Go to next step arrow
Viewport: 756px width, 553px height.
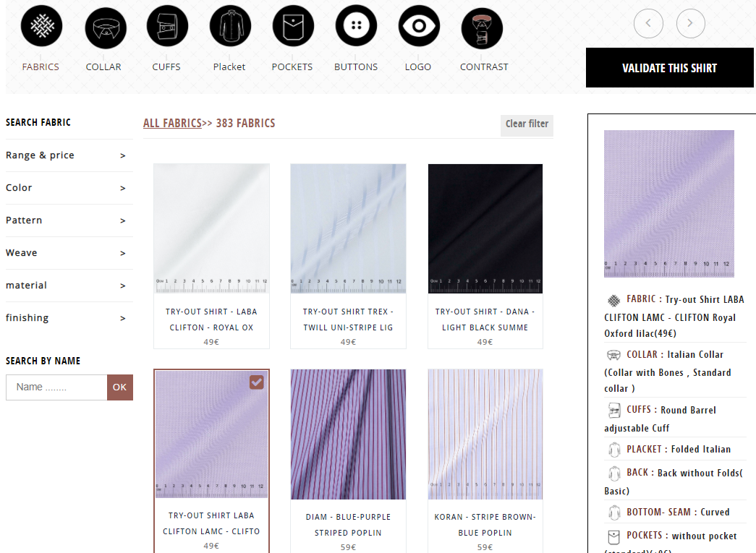coord(690,23)
